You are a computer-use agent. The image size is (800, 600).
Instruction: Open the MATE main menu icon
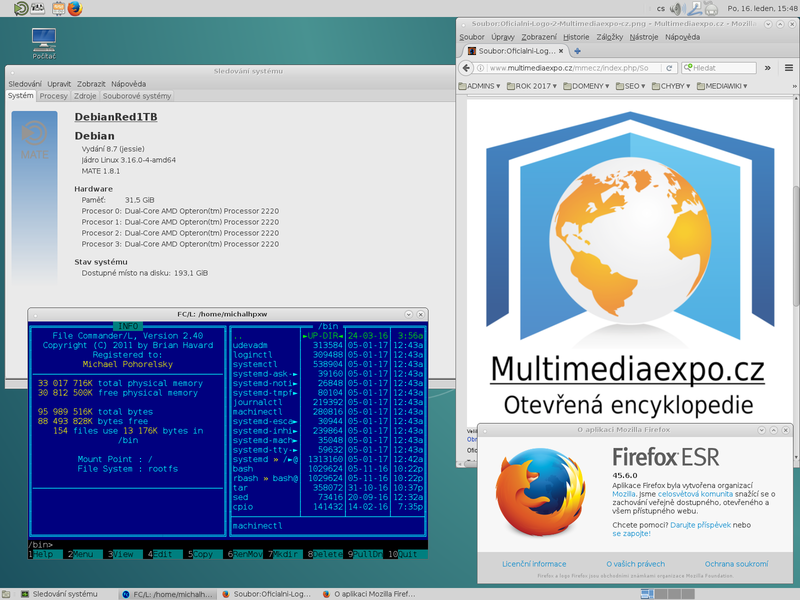(x=21, y=8)
